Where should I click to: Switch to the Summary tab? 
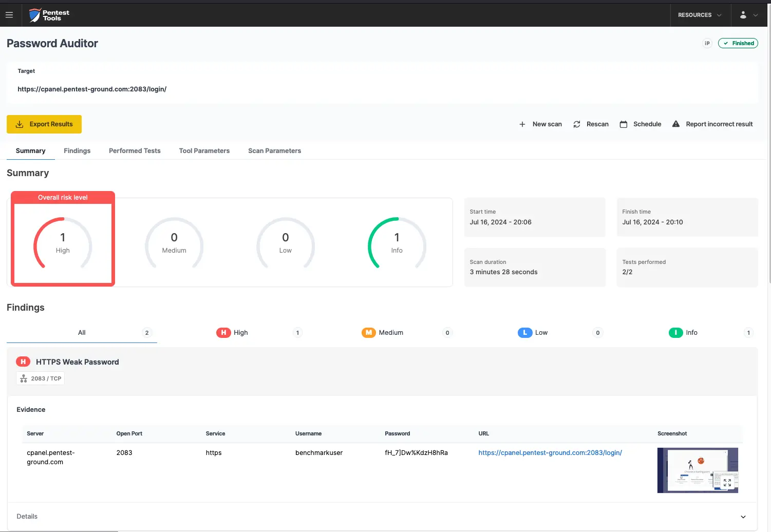(30, 151)
